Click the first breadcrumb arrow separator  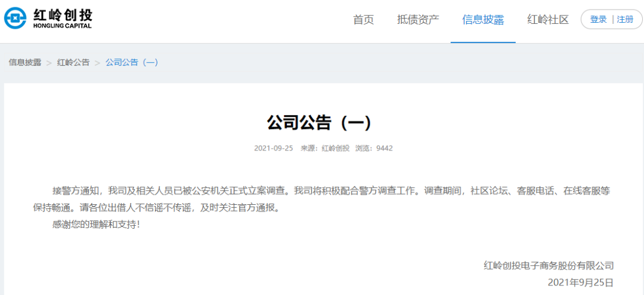click(x=49, y=63)
